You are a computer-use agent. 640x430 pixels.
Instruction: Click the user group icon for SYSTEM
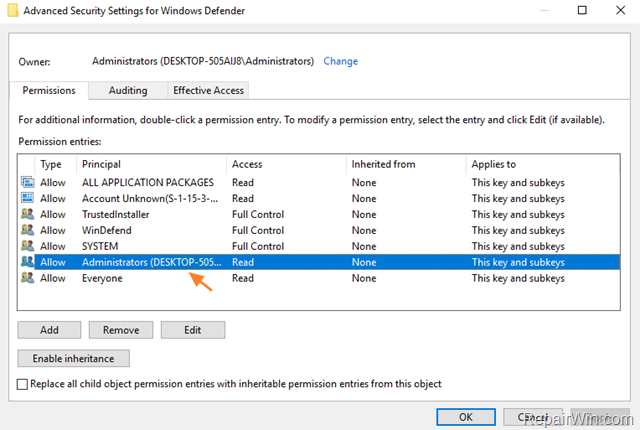27,246
